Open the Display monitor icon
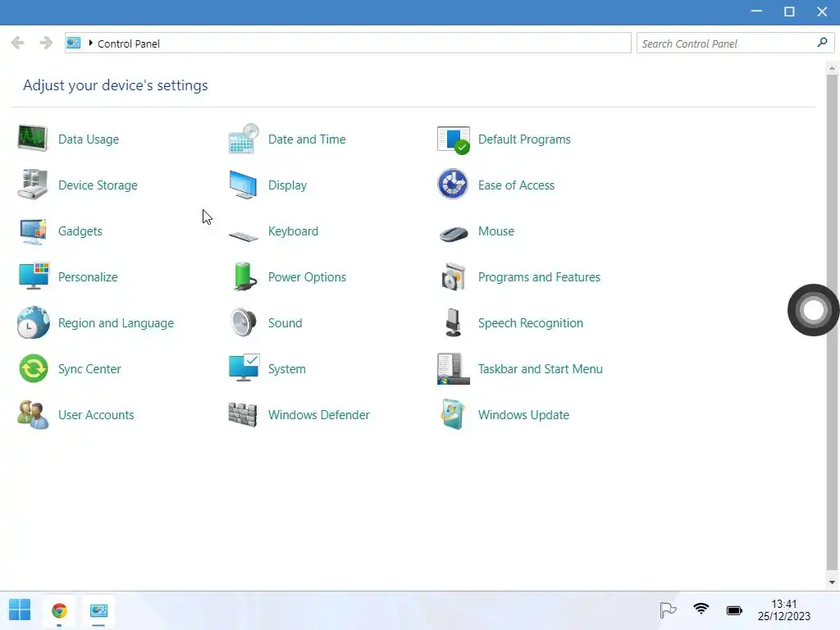Viewport: 840px width, 630px height. [x=243, y=185]
